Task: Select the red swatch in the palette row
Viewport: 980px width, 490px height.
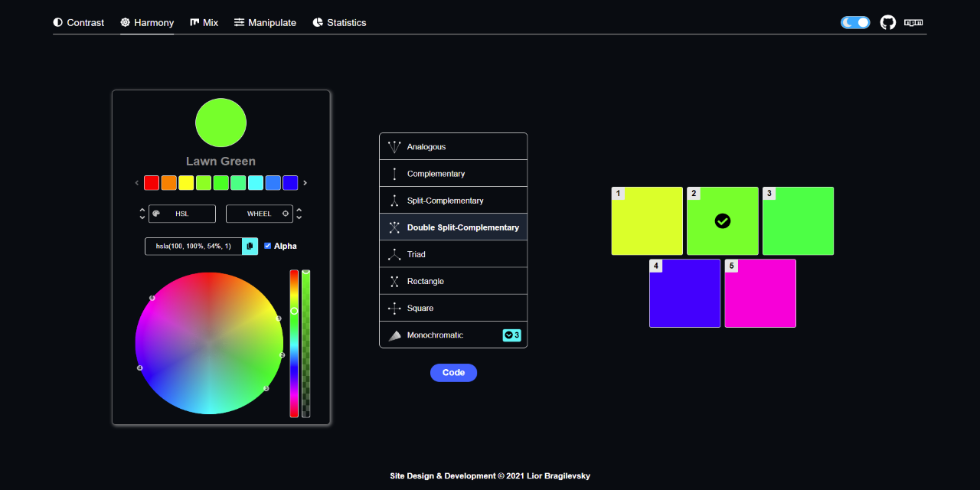Action: pyautogui.click(x=151, y=182)
